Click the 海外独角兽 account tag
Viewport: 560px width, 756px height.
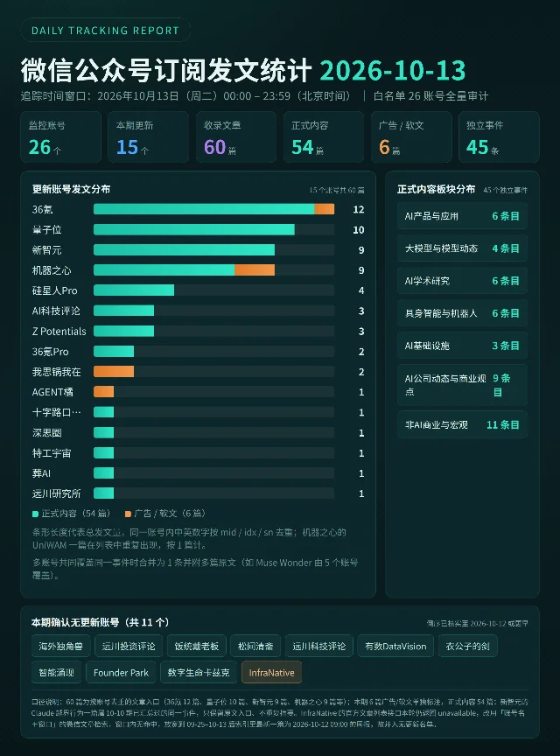pyautogui.click(x=60, y=646)
